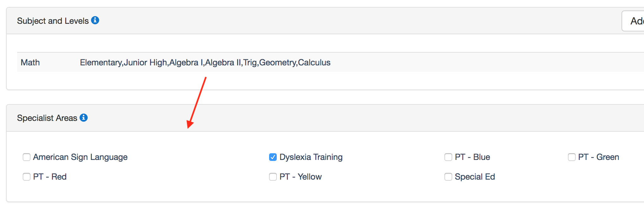644x205 pixels.
Task: Click info icon beside Subject and Levels
Action: click(95, 20)
